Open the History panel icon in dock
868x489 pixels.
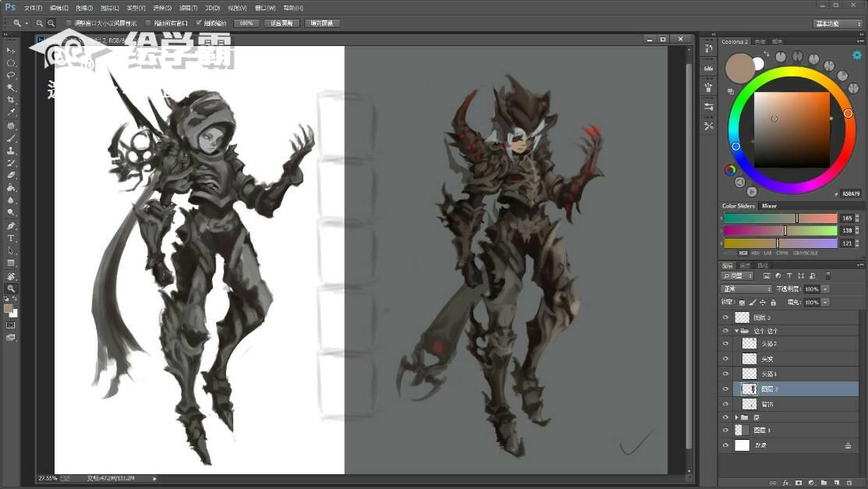click(709, 48)
